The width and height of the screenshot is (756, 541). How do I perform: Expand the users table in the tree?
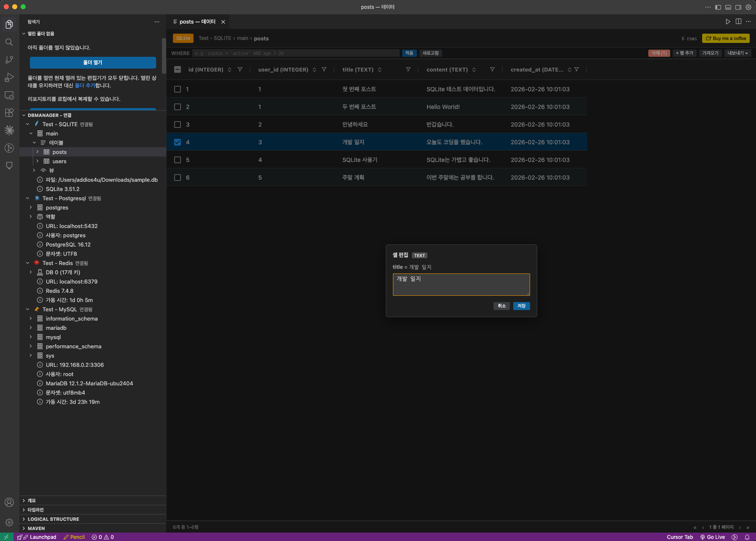tap(37, 161)
